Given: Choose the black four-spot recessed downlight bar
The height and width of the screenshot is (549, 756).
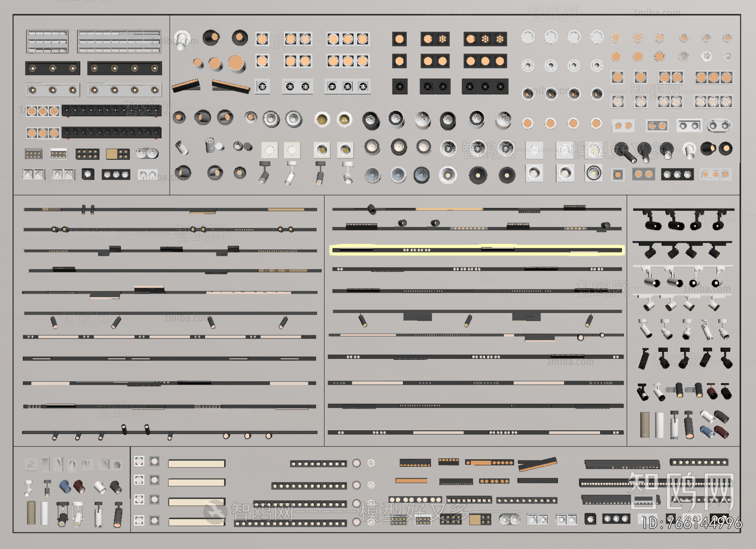Looking at the screenshot, I should [124, 69].
